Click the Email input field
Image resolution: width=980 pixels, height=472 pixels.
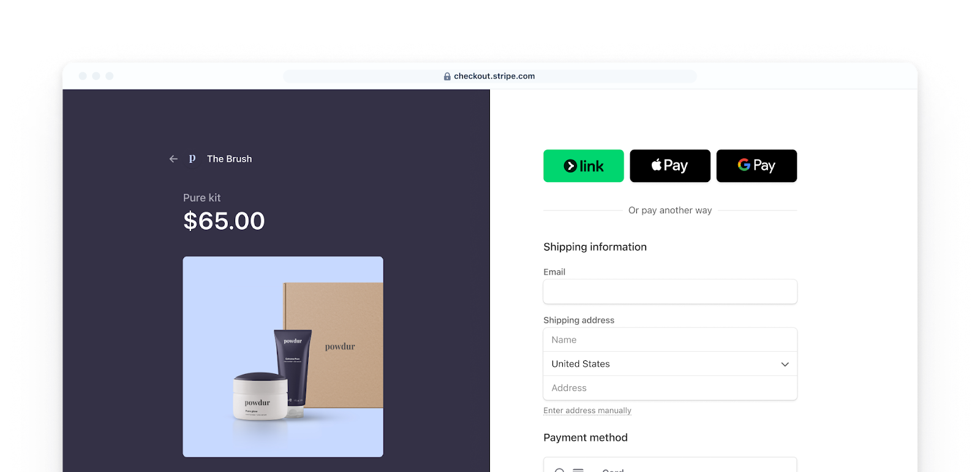coord(670,292)
